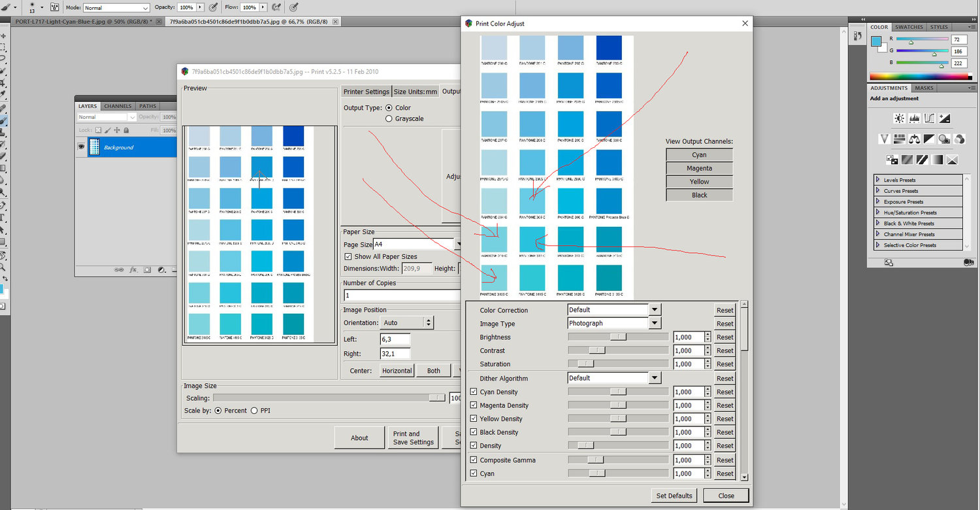Switch to the Paths tab
This screenshot has width=980, height=510.
click(x=148, y=106)
